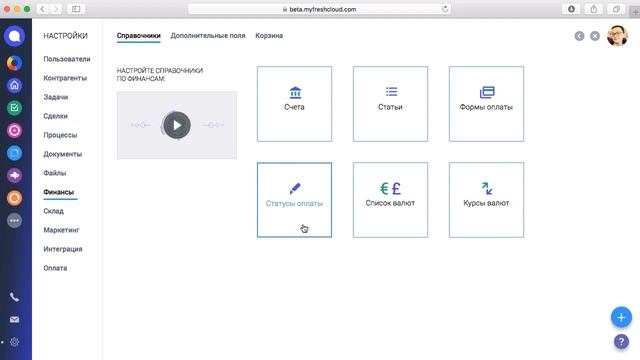
Task: Open Процессы settings section
Action: [60, 135]
